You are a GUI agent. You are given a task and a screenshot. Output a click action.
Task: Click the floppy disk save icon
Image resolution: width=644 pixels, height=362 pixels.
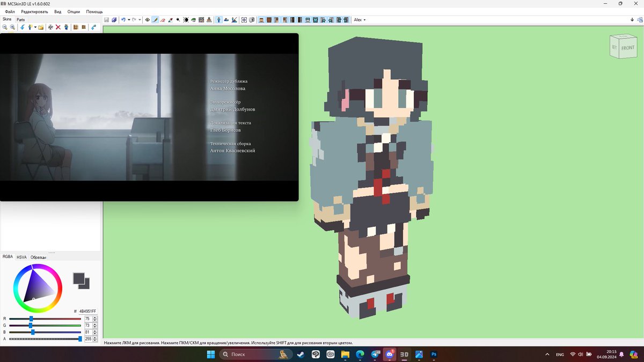coord(106,20)
